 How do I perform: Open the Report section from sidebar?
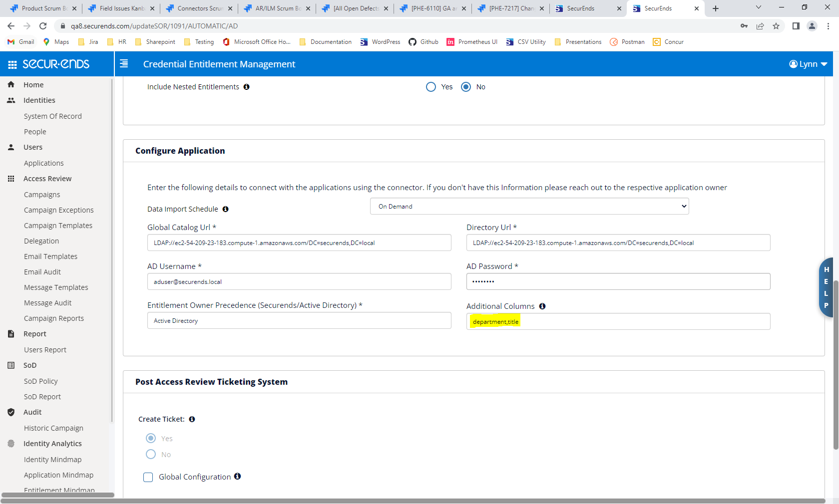point(10,333)
